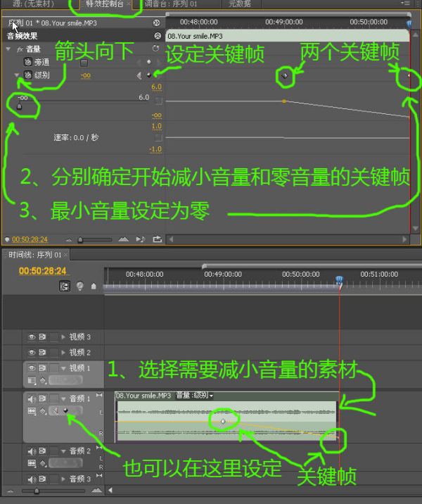Collapse the 音频 2 track
This screenshot has height=504, width=422.
pyautogui.click(x=63, y=451)
